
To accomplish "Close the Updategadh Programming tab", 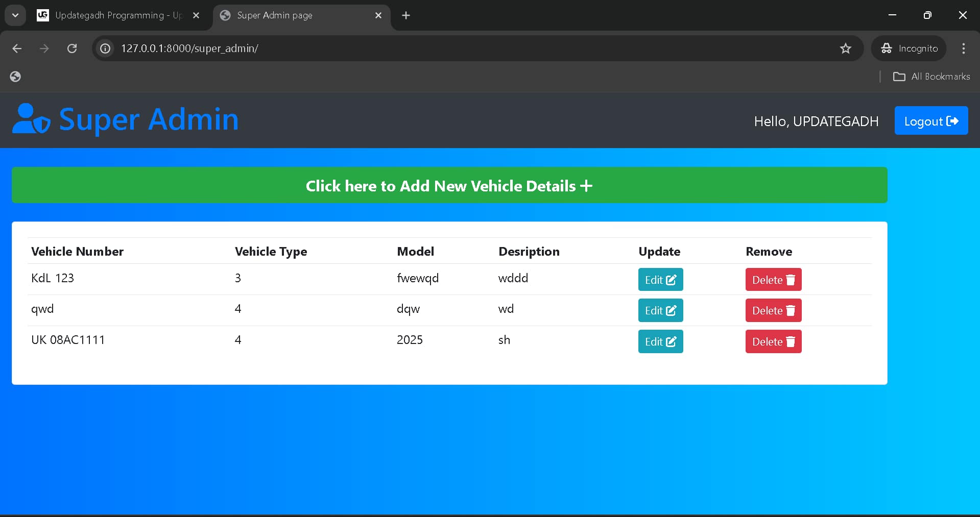I will (x=196, y=15).
